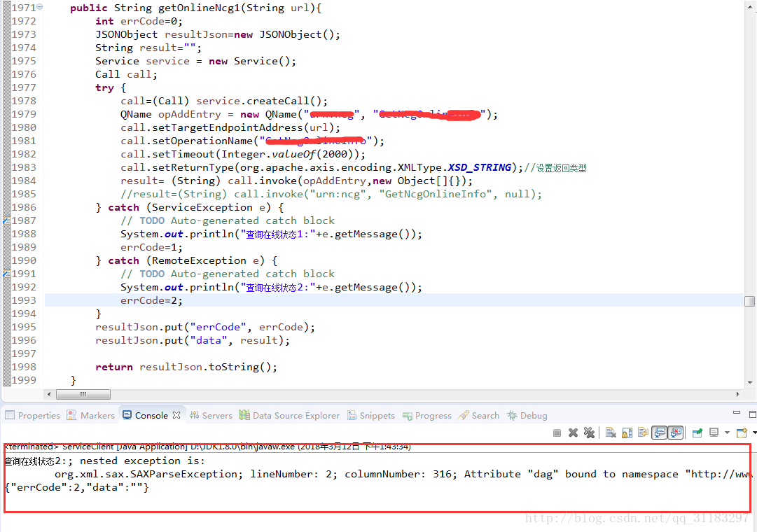Click the 'valueOf' call at line 1982
This screenshot has width=757, height=532.
tap(293, 154)
